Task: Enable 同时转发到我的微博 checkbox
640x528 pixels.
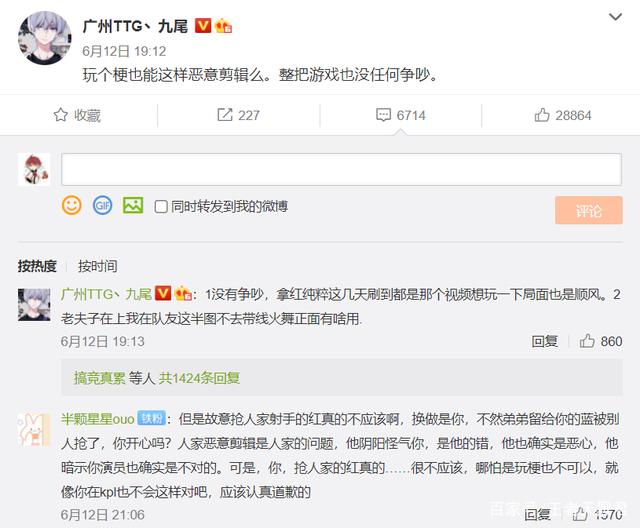Action: point(160,206)
